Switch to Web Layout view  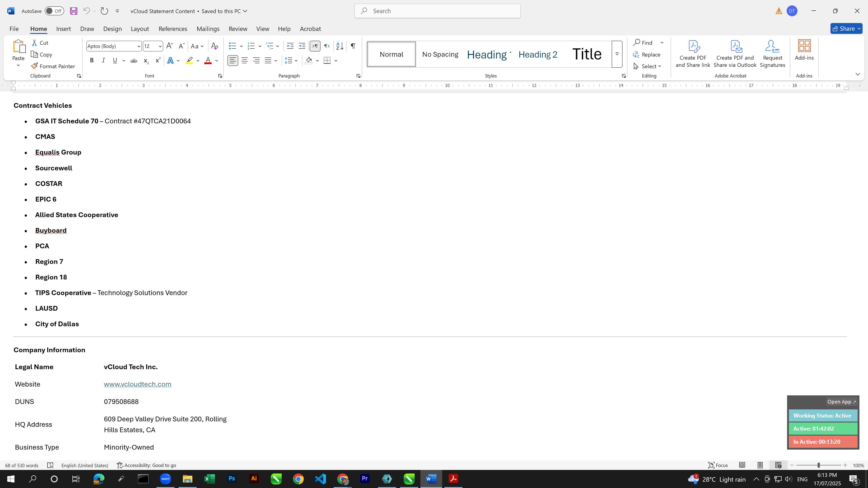[x=778, y=465]
